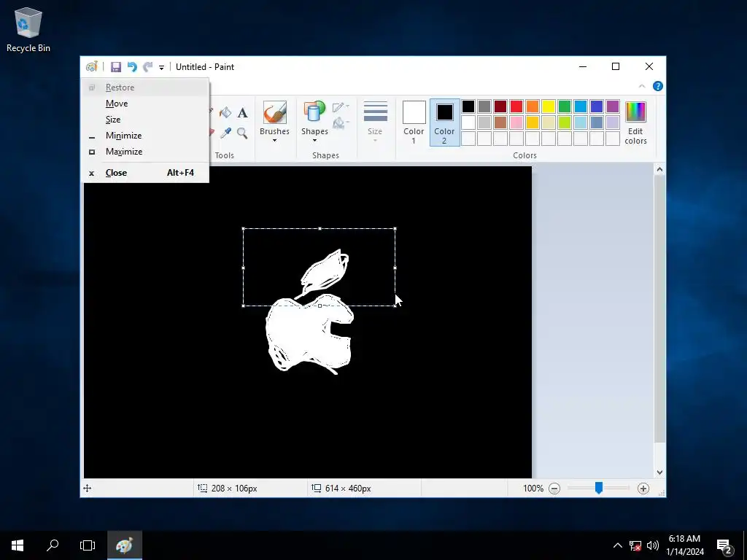747x560 pixels.
Task: Click the Paint taskbar button
Action: 124,545
